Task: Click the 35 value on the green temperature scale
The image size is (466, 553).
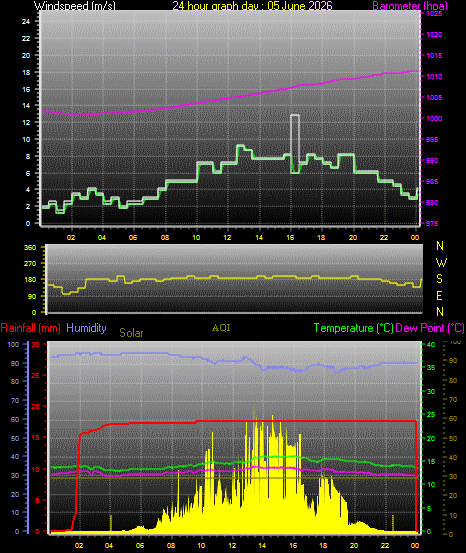Action: coord(431,367)
